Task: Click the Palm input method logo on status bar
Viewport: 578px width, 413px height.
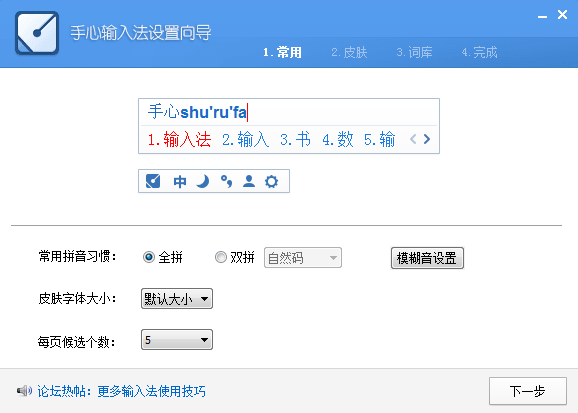Action: pos(153,181)
